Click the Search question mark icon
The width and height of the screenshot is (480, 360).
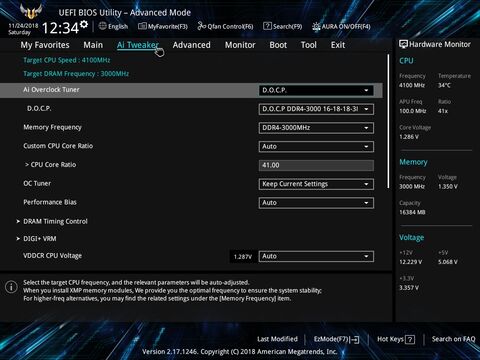pos(267,26)
